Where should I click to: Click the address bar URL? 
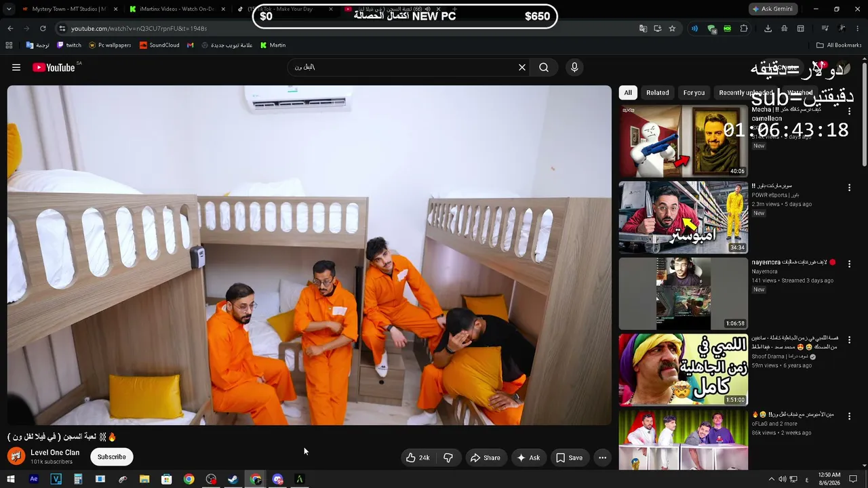[x=139, y=28]
